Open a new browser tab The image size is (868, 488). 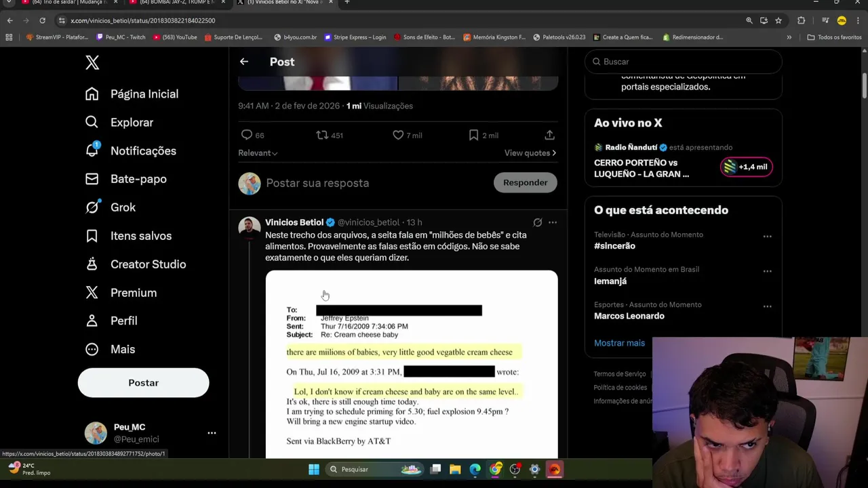pyautogui.click(x=347, y=2)
